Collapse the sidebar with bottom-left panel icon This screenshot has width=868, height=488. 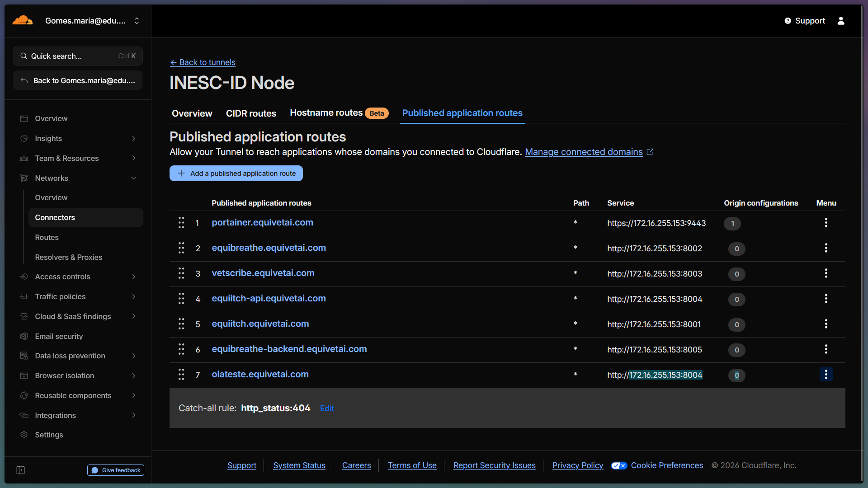click(20, 470)
